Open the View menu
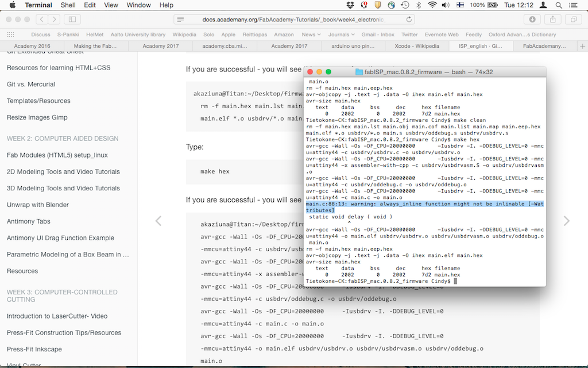This screenshot has height=368, width=588. click(x=111, y=5)
